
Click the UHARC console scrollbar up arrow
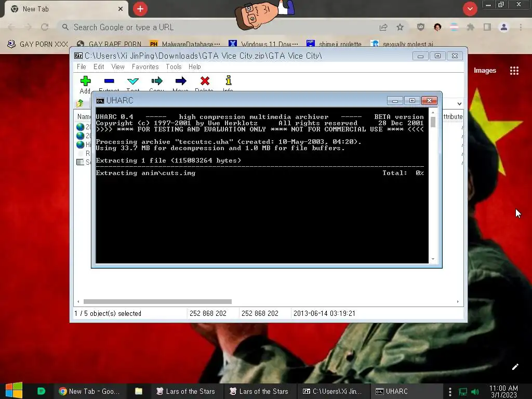coord(433,112)
